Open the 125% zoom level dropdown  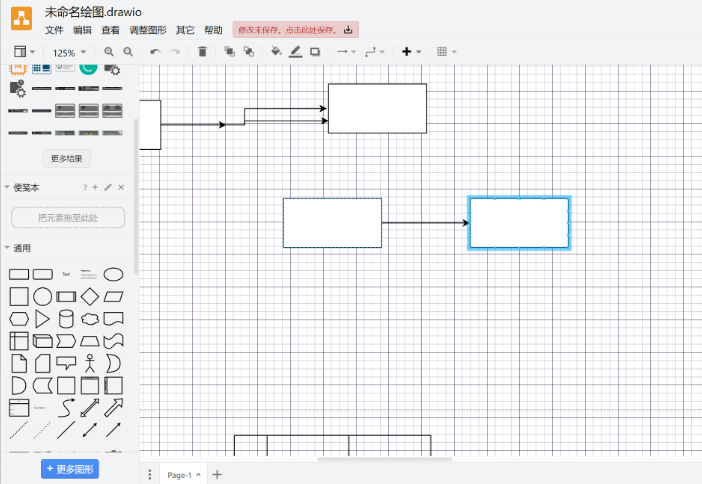(x=69, y=53)
